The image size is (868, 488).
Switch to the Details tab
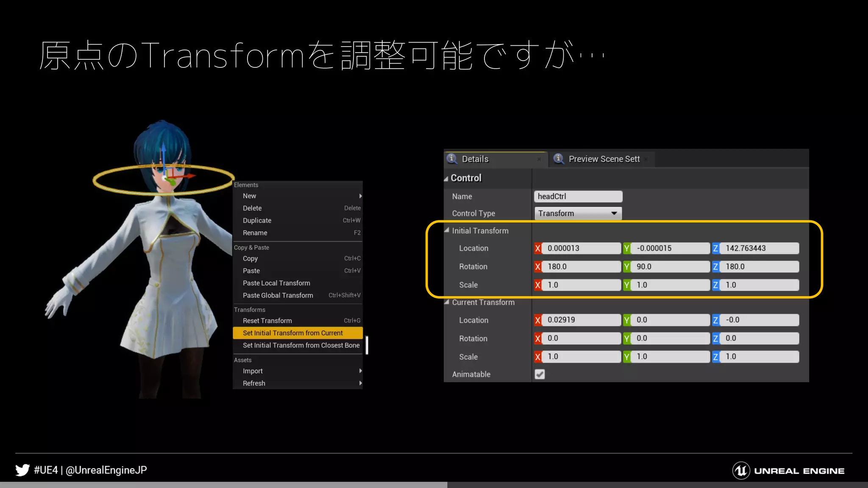(x=495, y=159)
